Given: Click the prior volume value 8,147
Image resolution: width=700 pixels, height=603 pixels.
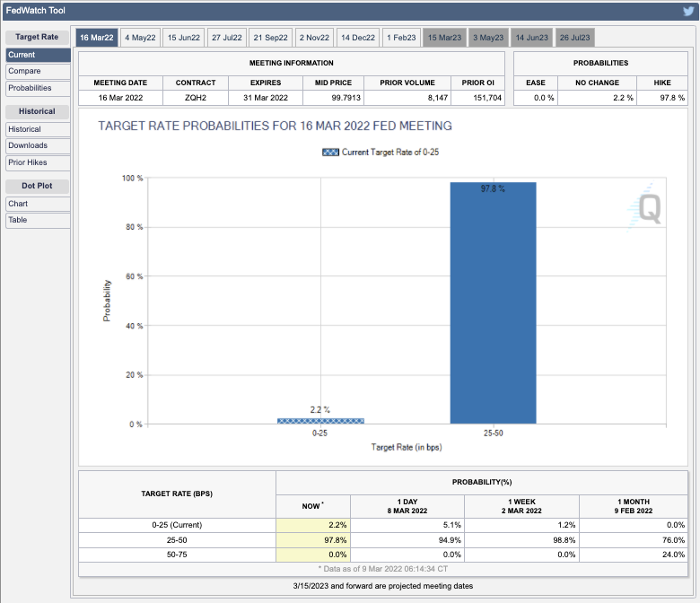Looking at the screenshot, I should pyautogui.click(x=407, y=98).
